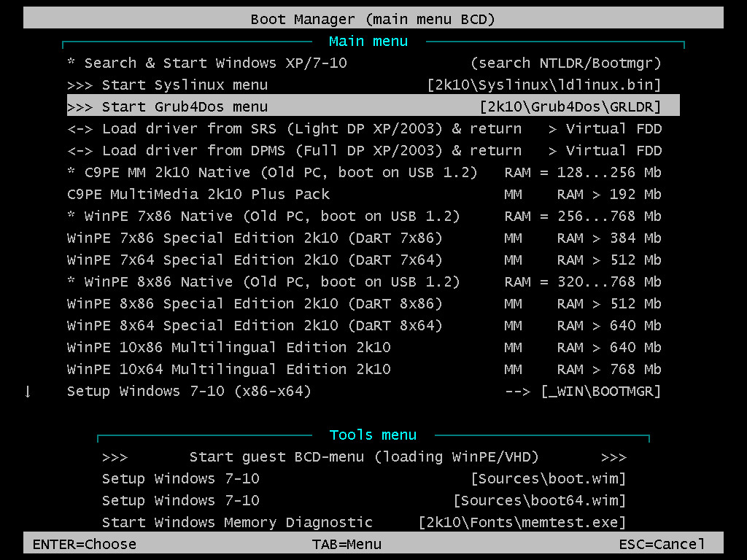Screen dimensions: 747x560
Task: Run Setup Windows 7-10 from boot.wim
Action: (182, 478)
